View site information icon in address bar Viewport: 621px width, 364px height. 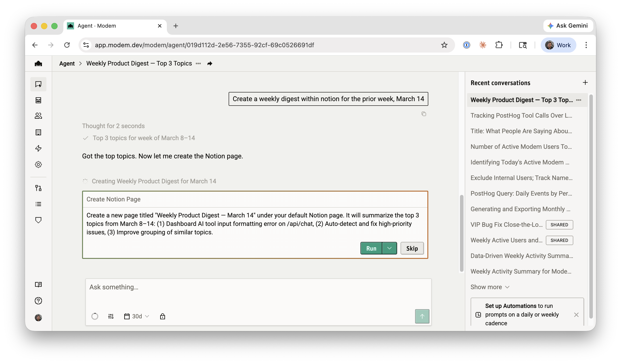86,45
